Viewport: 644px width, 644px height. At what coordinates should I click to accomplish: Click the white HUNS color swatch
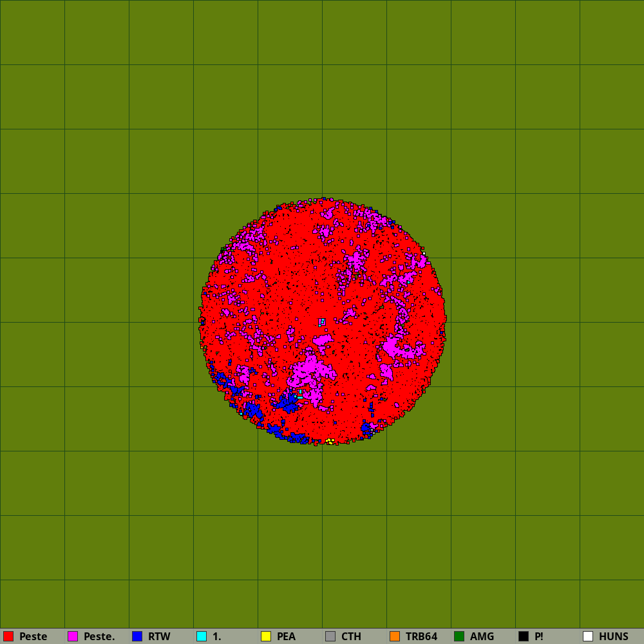[x=588, y=636]
